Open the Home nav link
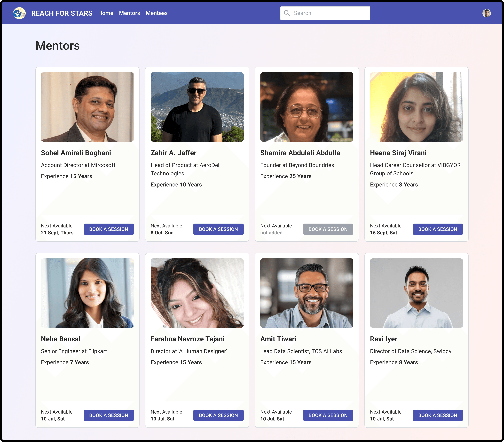The image size is (504, 442). (106, 13)
